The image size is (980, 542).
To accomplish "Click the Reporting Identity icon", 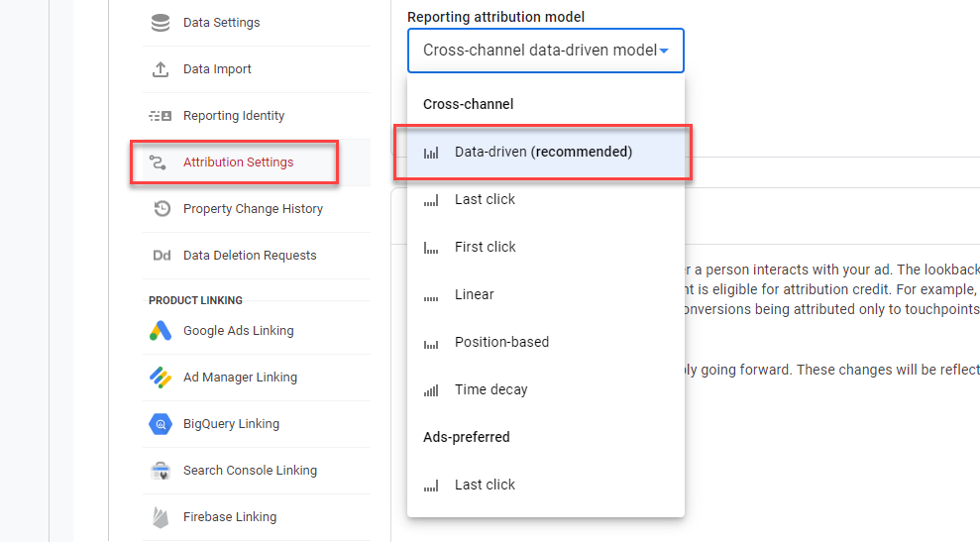I will pos(161,116).
